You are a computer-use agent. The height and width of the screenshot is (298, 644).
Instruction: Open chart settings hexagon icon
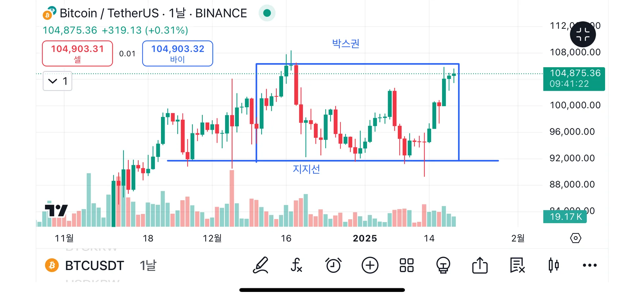click(x=576, y=238)
